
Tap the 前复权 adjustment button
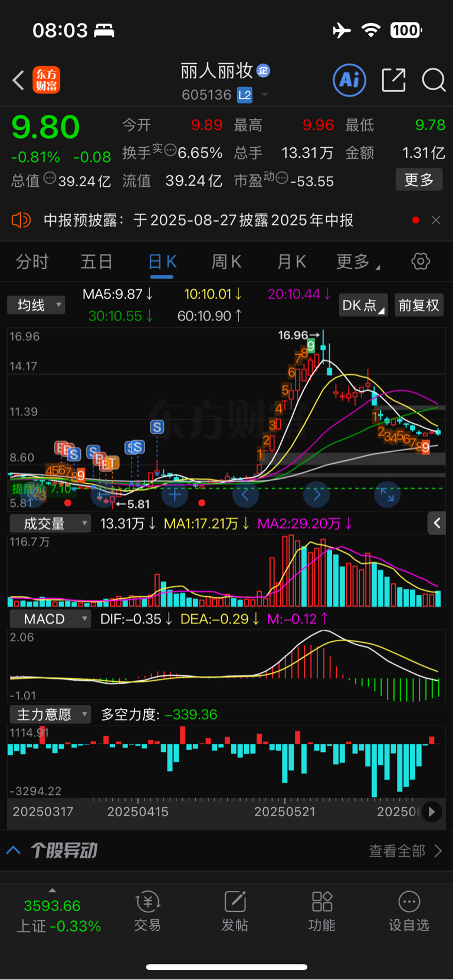[x=419, y=305]
